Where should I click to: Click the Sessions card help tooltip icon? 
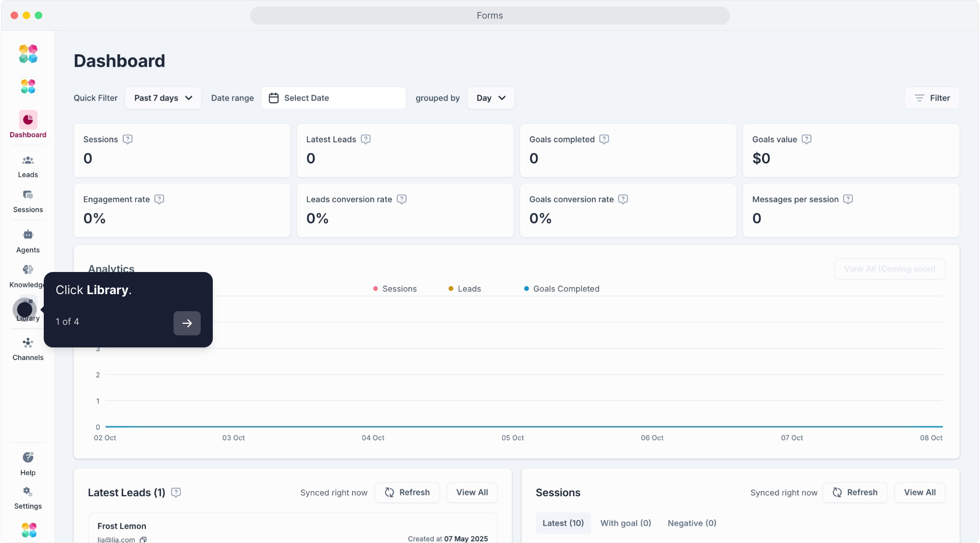tap(128, 139)
